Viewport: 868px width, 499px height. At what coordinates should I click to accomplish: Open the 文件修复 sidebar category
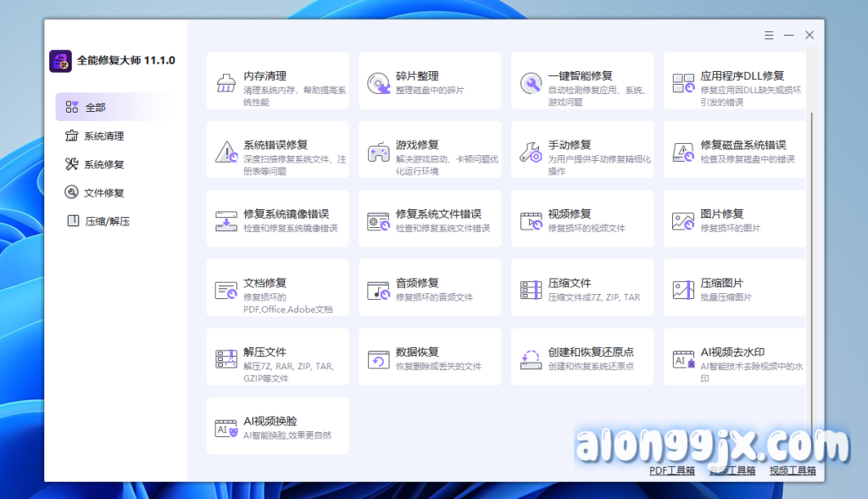103,192
